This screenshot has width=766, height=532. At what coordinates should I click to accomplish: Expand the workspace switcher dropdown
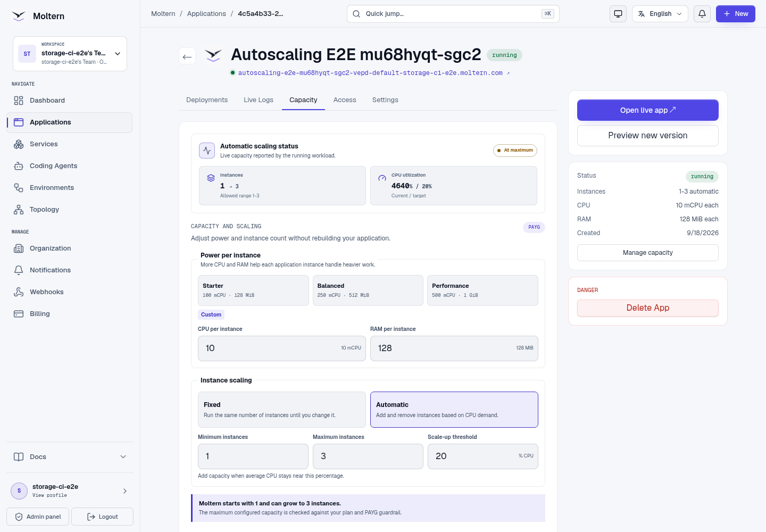pyautogui.click(x=70, y=54)
